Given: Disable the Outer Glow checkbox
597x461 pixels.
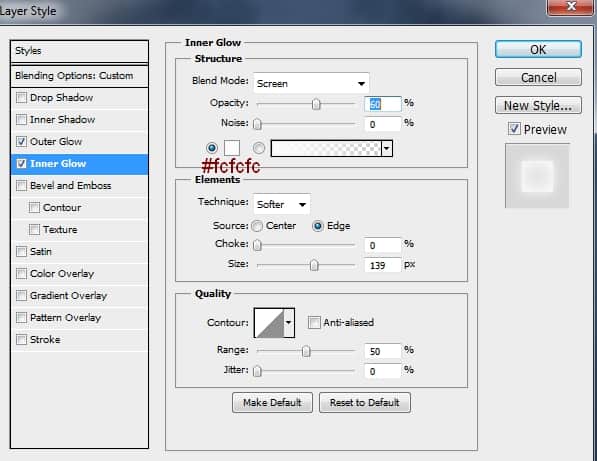Looking at the screenshot, I should (21, 142).
